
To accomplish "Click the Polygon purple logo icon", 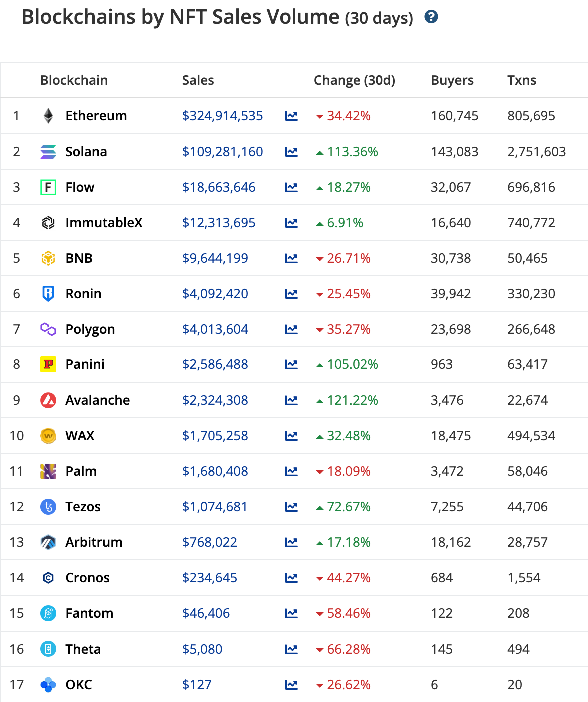I will click(x=48, y=329).
